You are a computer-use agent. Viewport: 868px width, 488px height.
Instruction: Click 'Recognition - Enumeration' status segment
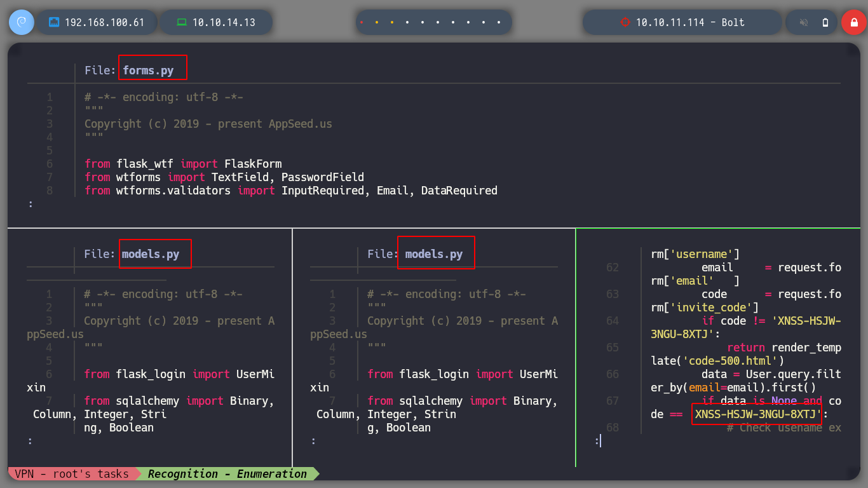point(227,474)
